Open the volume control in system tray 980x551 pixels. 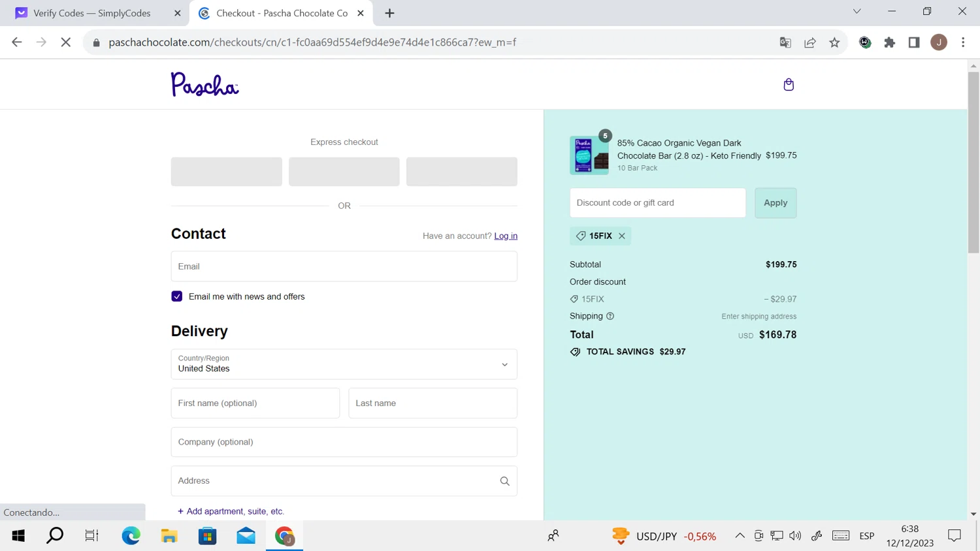tap(795, 536)
